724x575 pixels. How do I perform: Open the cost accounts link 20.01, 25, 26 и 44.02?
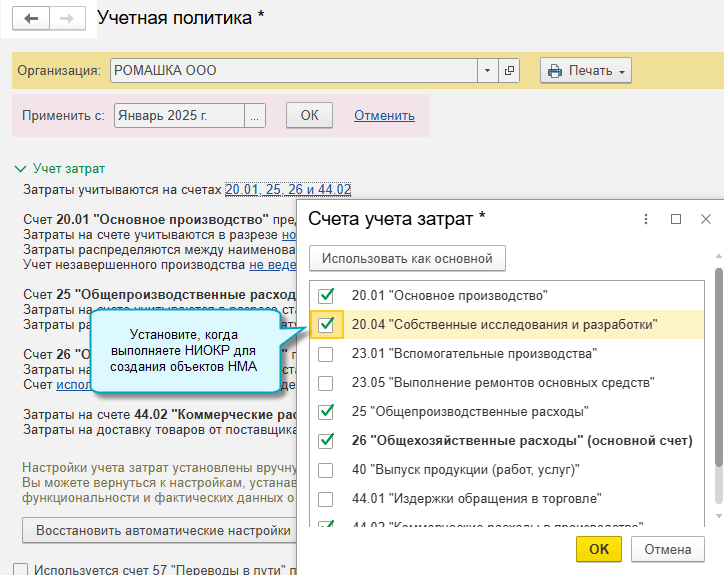pos(287,189)
